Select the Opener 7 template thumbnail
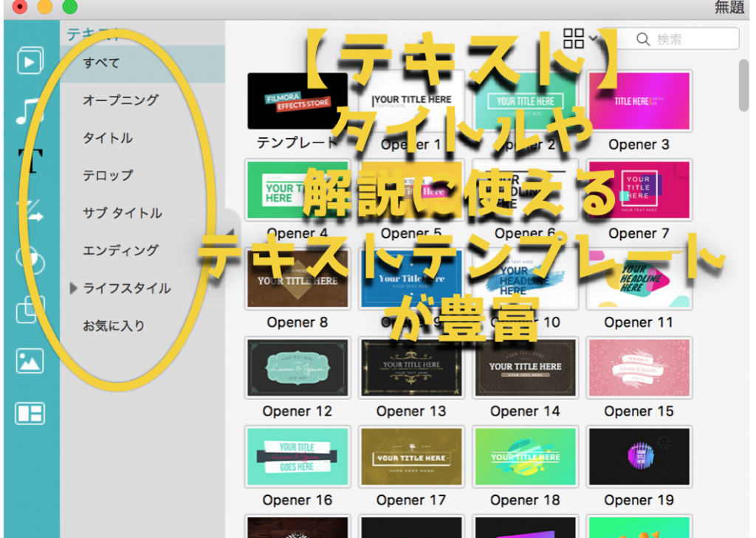756x538 pixels. pos(639,190)
